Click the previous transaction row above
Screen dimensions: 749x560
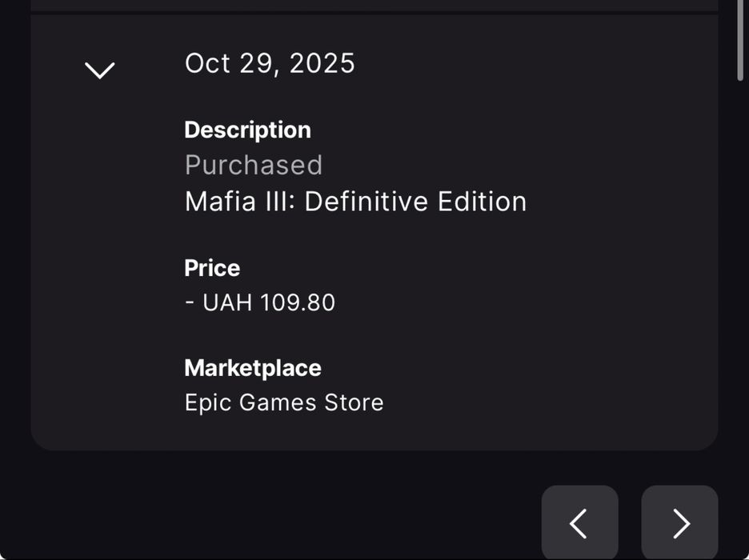point(374,5)
